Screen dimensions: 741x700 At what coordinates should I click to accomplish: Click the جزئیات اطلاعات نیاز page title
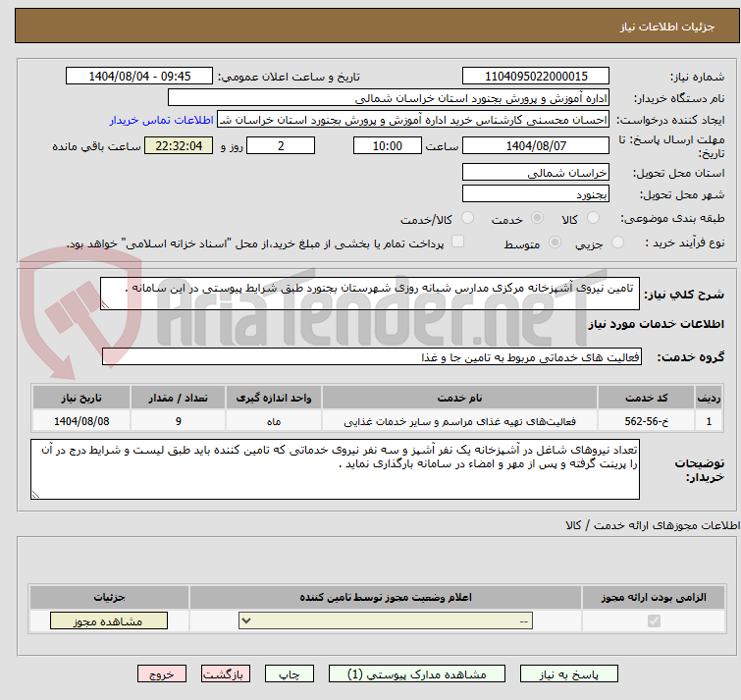pos(666,27)
